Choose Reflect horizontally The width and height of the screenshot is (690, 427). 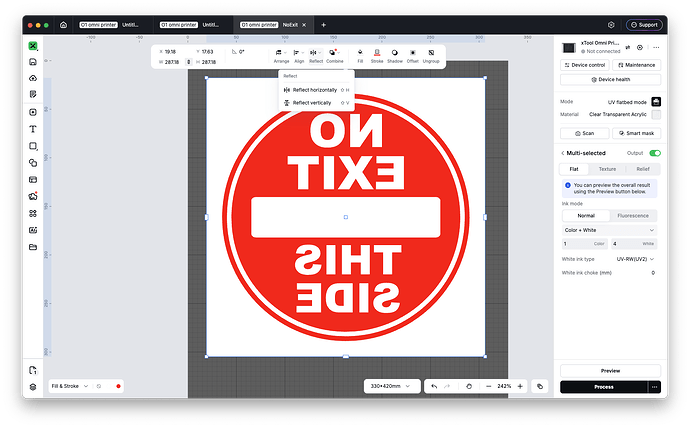point(316,90)
